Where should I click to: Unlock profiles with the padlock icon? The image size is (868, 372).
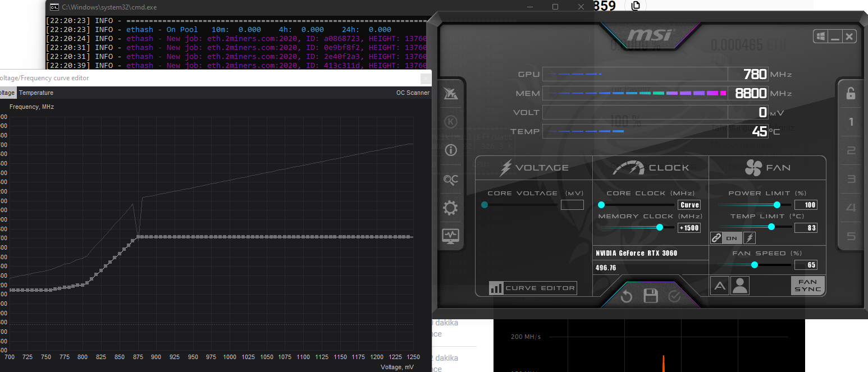(x=851, y=93)
